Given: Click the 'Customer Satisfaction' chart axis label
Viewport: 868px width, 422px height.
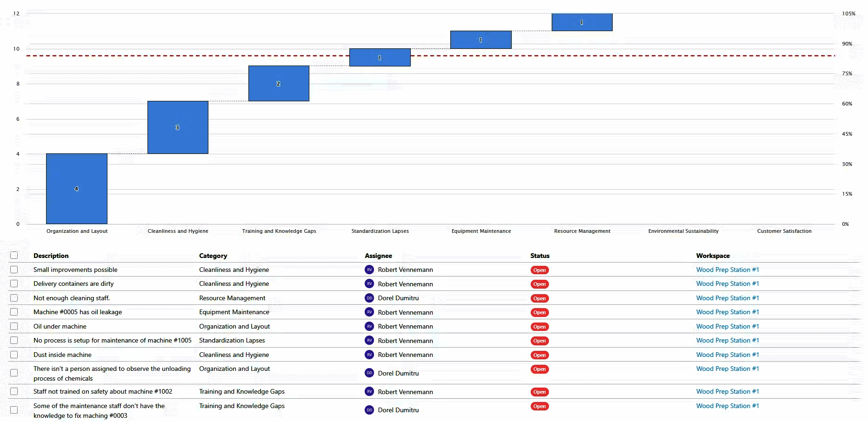Looking at the screenshot, I should point(784,231).
